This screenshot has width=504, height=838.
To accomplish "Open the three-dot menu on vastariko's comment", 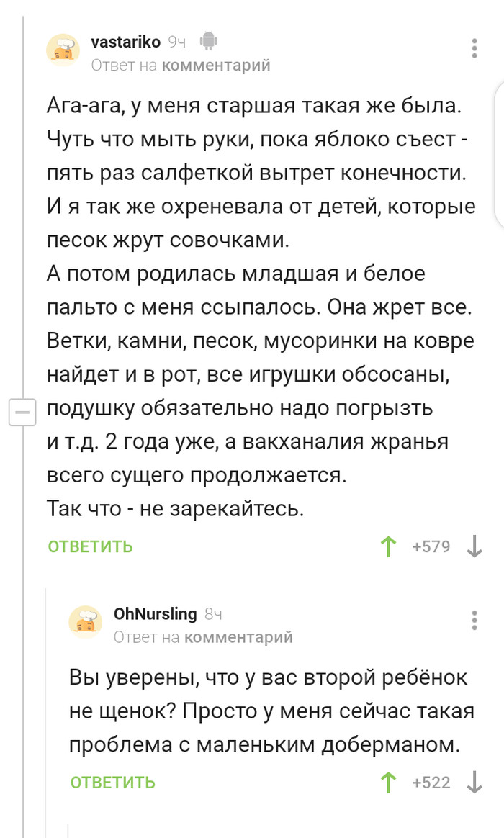I will pyautogui.click(x=474, y=49).
